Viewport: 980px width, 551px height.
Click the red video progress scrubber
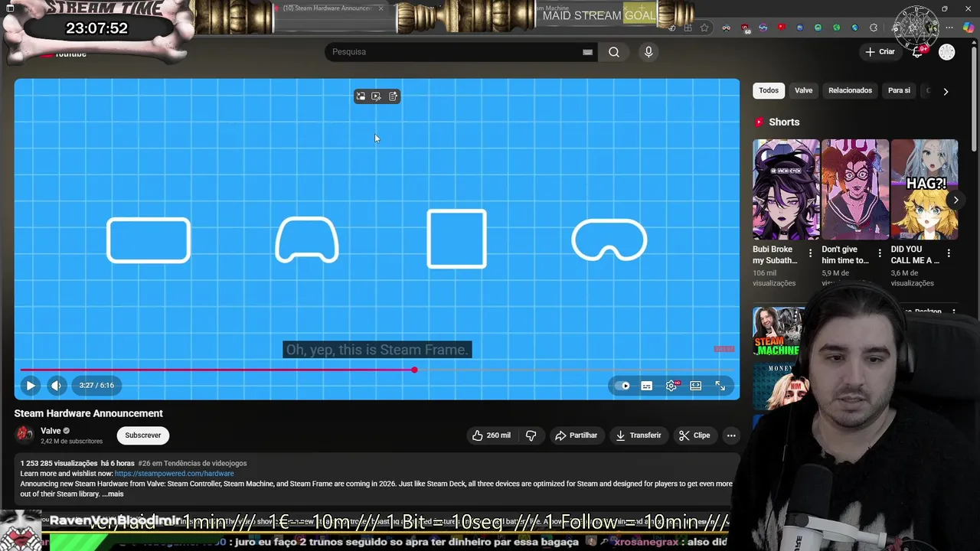414,370
